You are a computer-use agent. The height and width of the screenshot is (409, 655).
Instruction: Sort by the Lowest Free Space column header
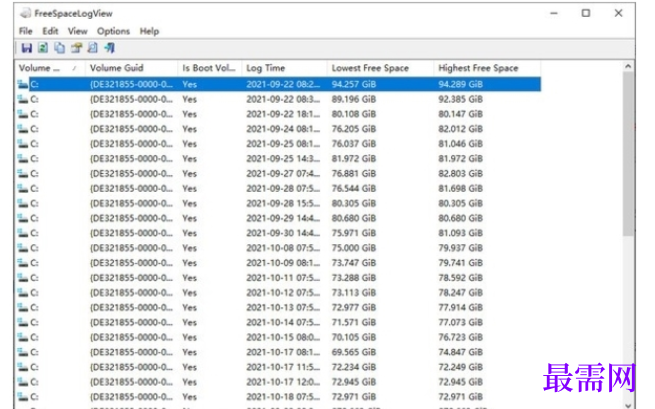point(380,68)
